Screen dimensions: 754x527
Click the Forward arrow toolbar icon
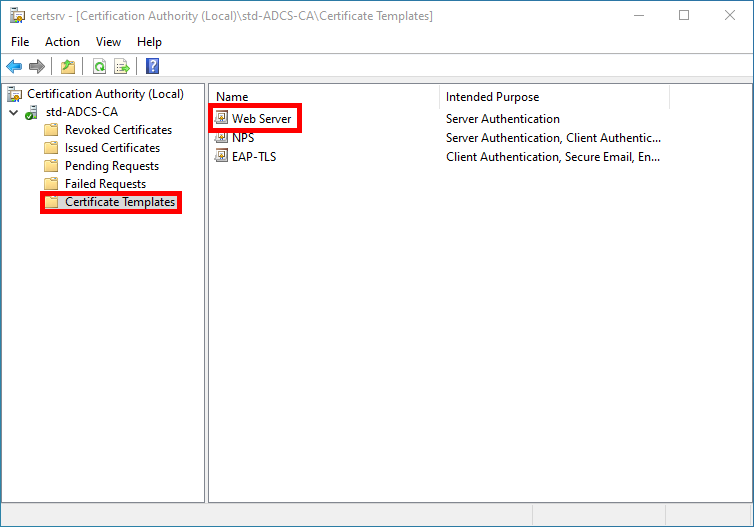[37, 66]
